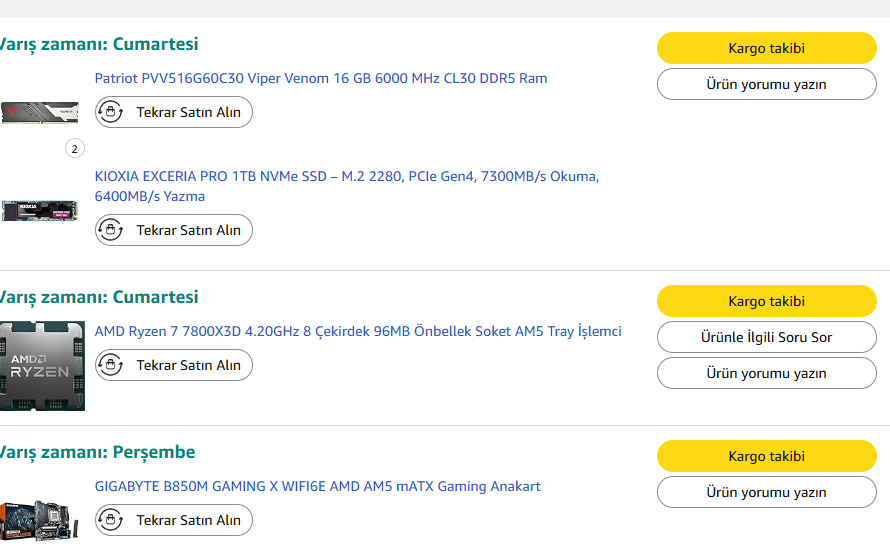Click the Ürünle İlgili Soru Sor button
890x548 pixels.
(766, 337)
